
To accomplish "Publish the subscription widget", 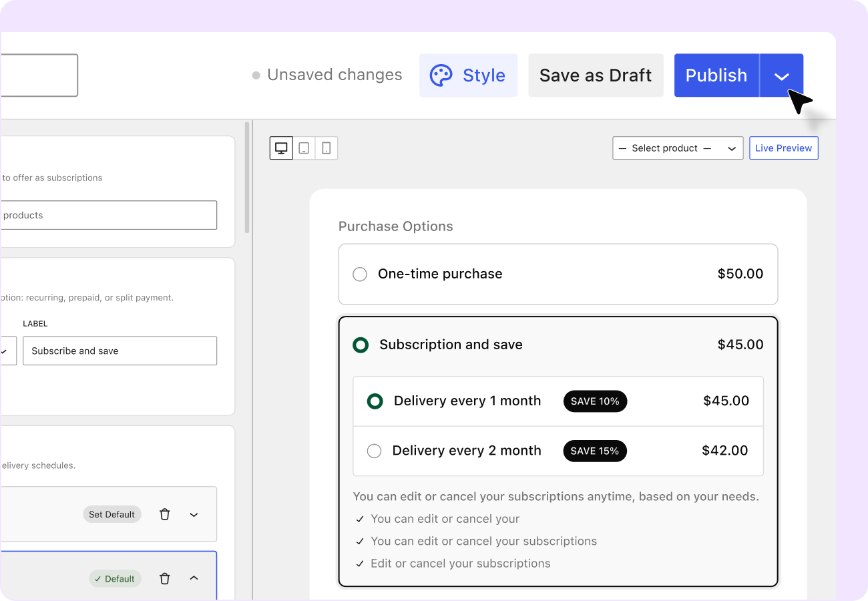I will point(716,75).
